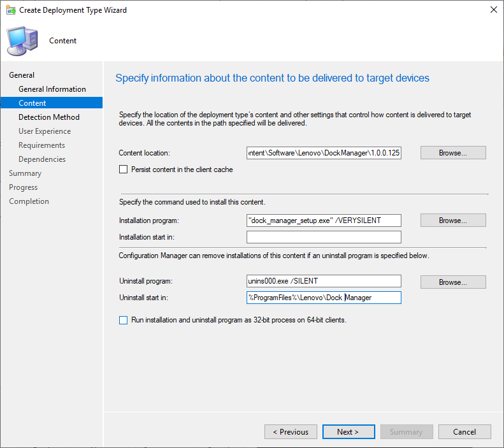Click the computer icon in Content header
This screenshot has height=448, width=504.
coord(22,41)
